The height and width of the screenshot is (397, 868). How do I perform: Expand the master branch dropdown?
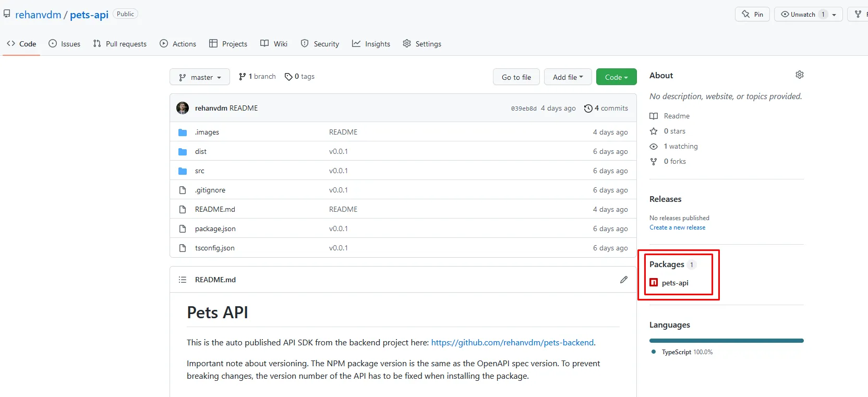click(200, 77)
